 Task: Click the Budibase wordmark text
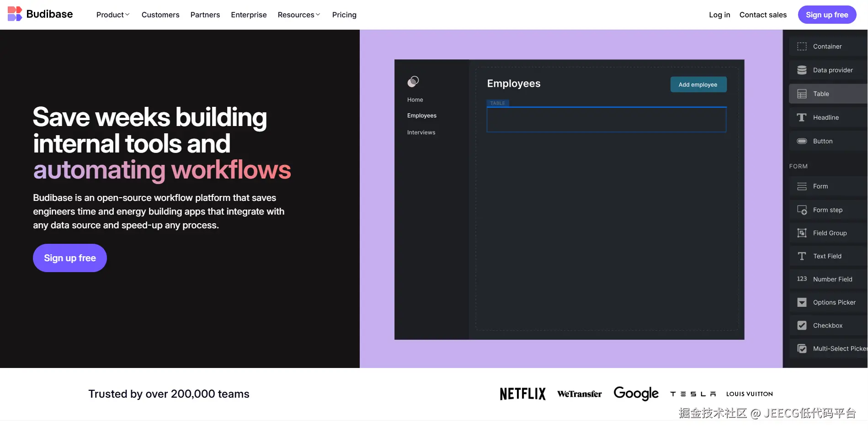point(49,14)
